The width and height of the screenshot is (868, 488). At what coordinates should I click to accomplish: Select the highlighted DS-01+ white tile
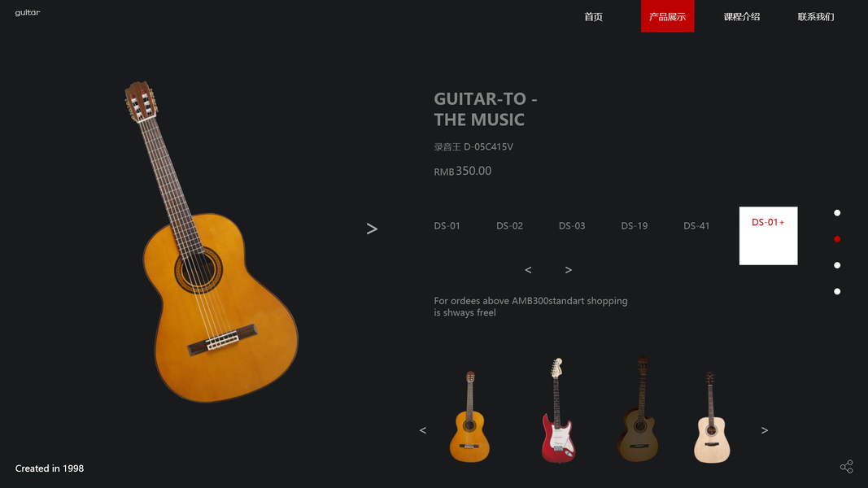[x=769, y=236]
